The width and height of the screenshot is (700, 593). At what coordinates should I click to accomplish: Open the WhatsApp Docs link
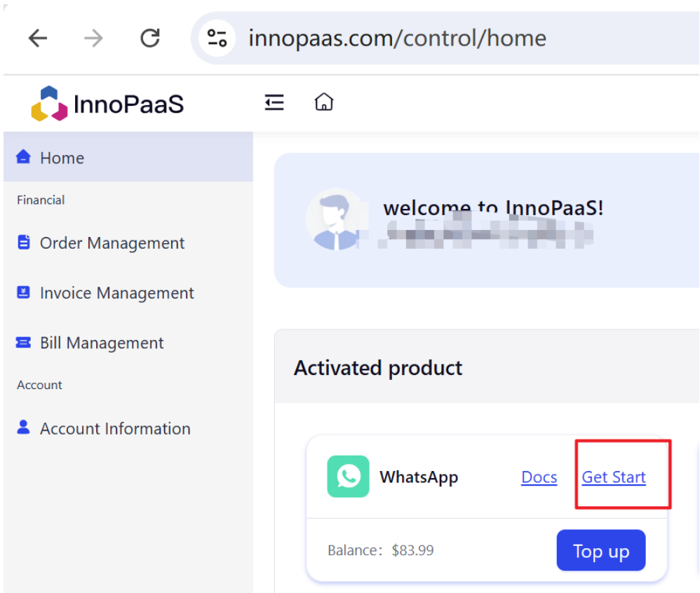tap(539, 477)
